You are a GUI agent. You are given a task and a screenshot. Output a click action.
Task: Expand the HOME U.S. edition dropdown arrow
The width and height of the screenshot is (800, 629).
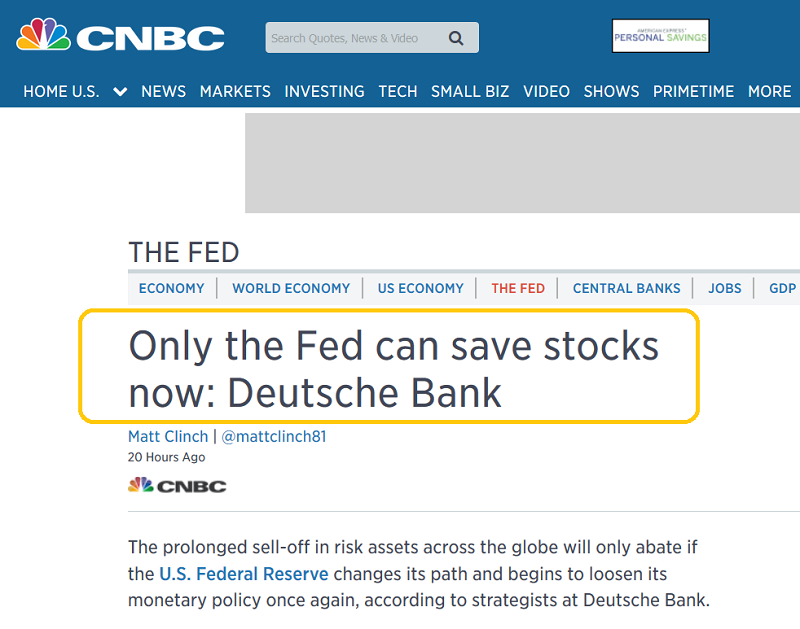point(120,91)
